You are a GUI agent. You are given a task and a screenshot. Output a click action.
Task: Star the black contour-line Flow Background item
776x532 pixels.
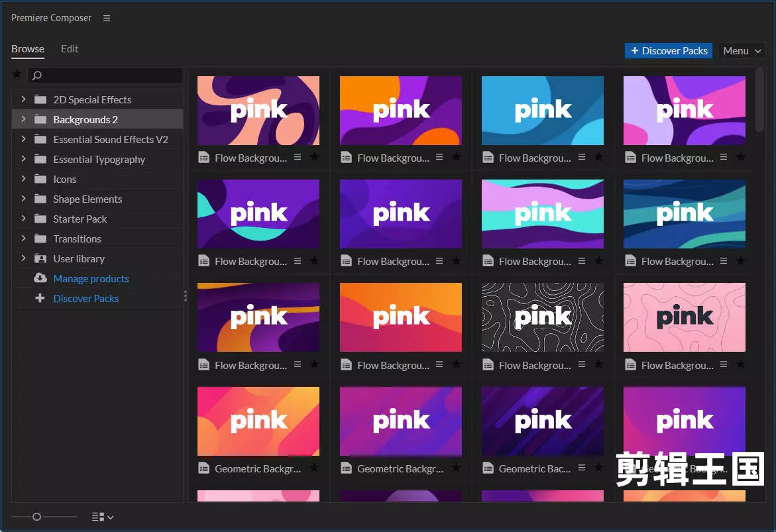(599, 364)
